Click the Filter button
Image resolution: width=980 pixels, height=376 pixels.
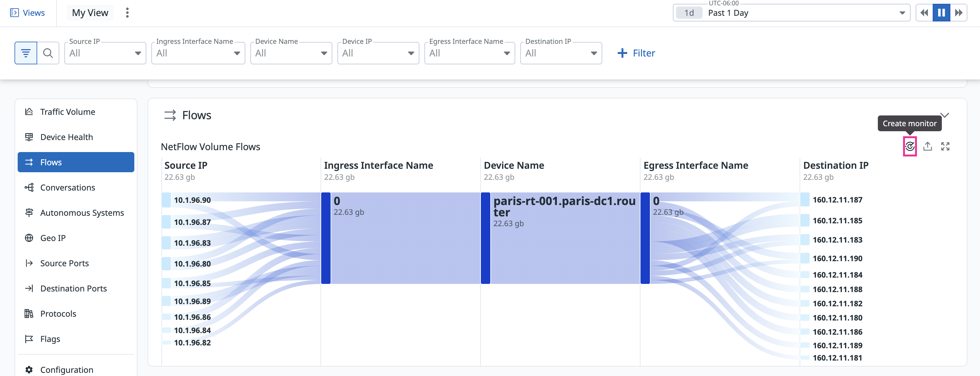click(x=636, y=53)
